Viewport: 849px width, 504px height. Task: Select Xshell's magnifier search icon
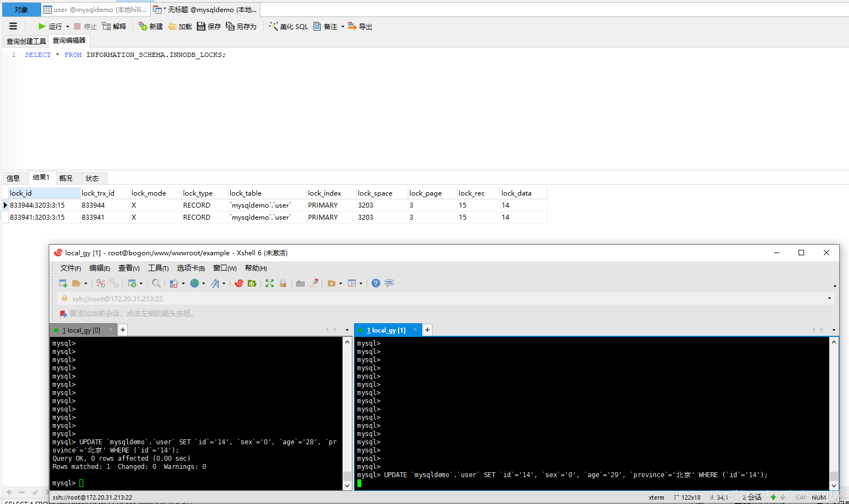[x=156, y=283]
